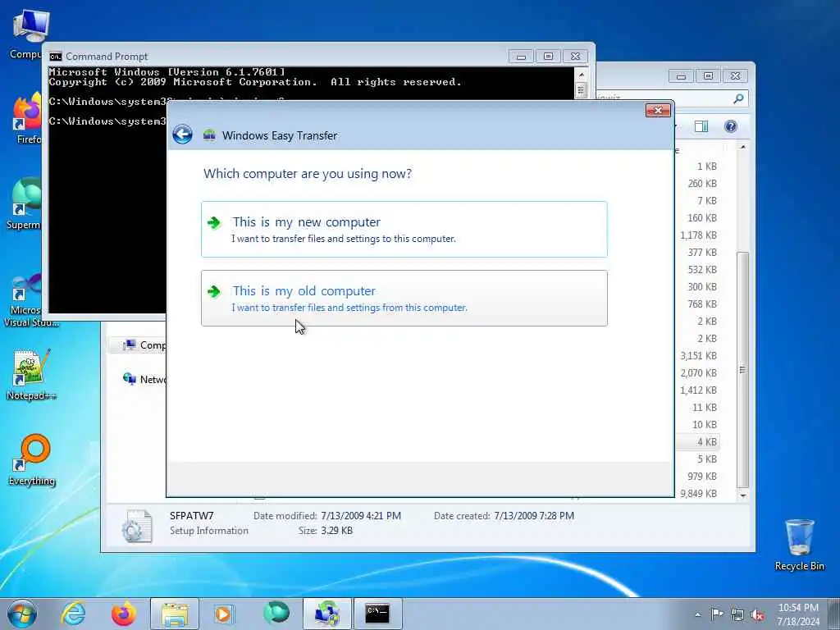Click Date modified value 7/13/2009 4:21 PM
Screen dimensions: 840x630
361,515
